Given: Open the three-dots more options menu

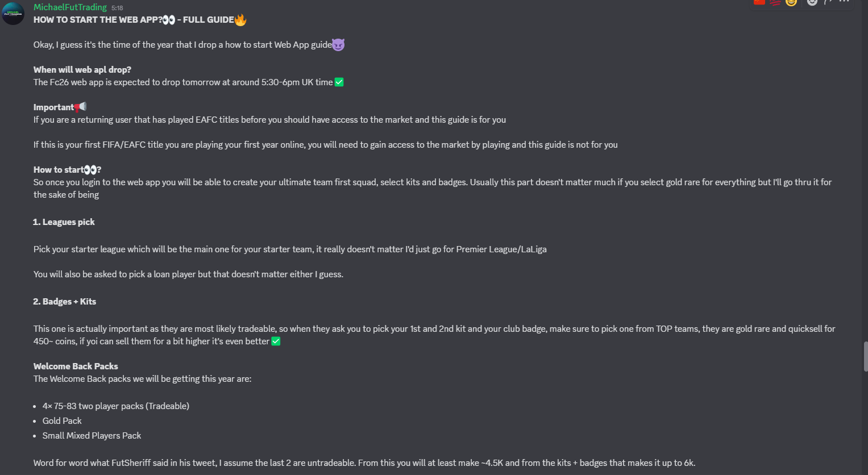Looking at the screenshot, I should pos(844,2).
